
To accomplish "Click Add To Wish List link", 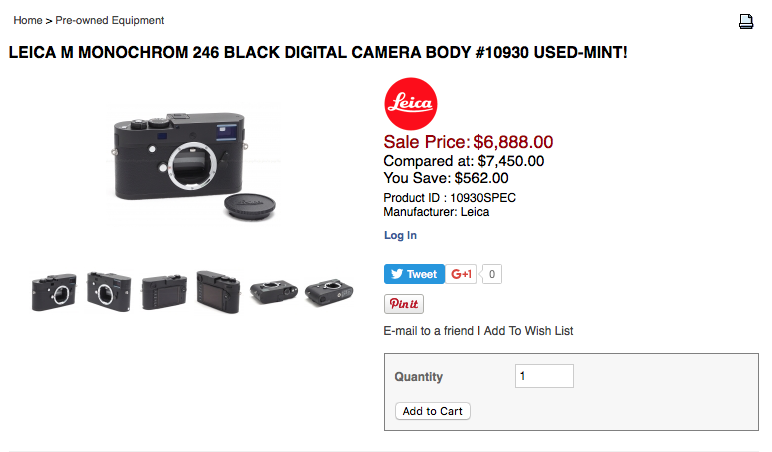I will coord(528,331).
